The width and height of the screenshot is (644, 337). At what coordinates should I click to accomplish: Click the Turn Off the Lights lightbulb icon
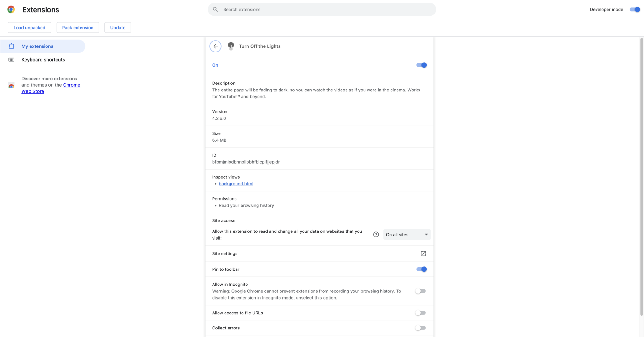click(x=231, y=46)
